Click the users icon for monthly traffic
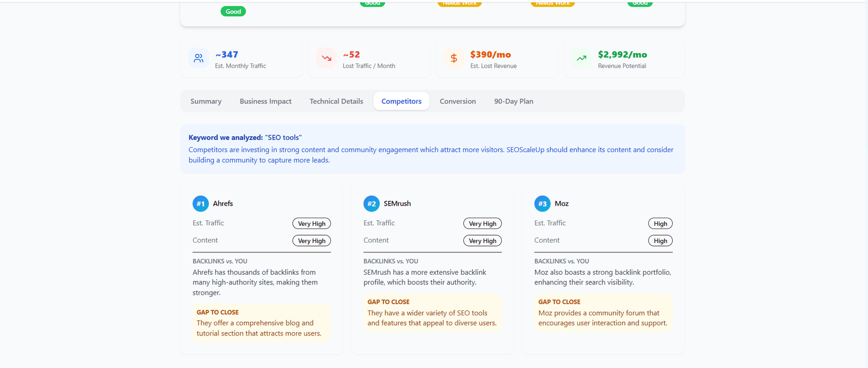868x368 pixels. 199,58
